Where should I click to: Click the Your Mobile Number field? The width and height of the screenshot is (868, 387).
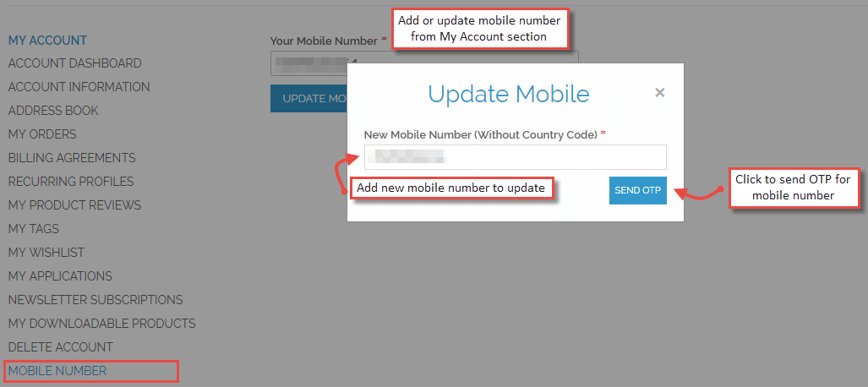pyautogui.click(x=308, y=63)
